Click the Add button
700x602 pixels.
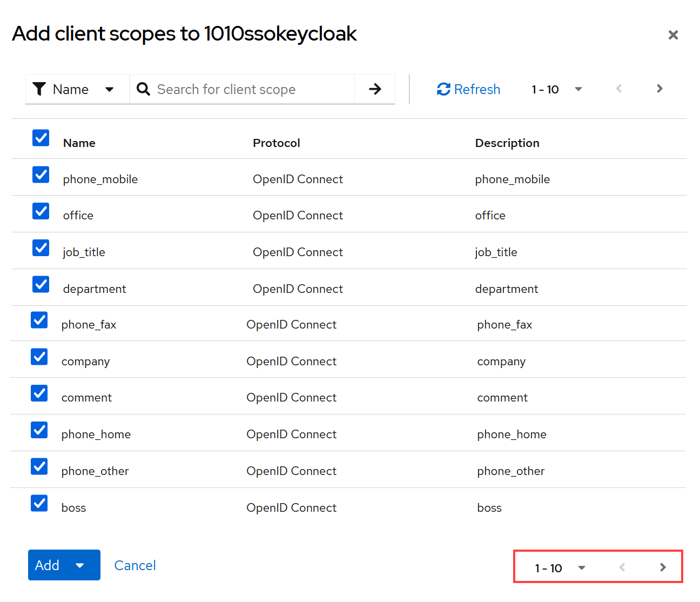(48, 565)
